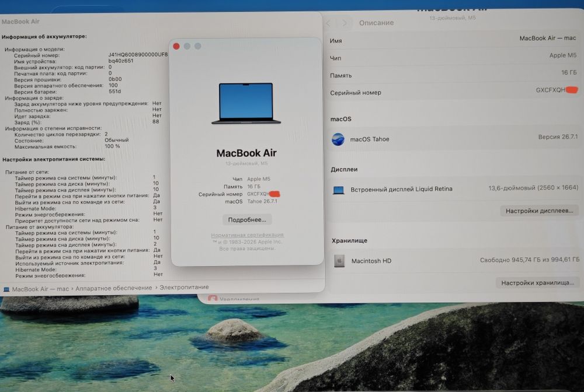Click 'Информация о степени исправности:' subheading
The width and height of the screenshot is (584, 392).
[x=53, y=128]
